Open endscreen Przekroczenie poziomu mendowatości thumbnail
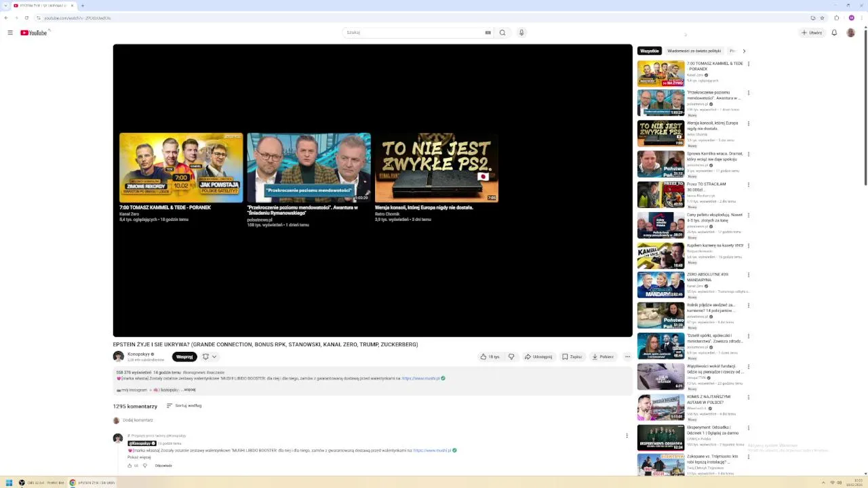Viewport: 868px width, 488px height. click(309, 167)
